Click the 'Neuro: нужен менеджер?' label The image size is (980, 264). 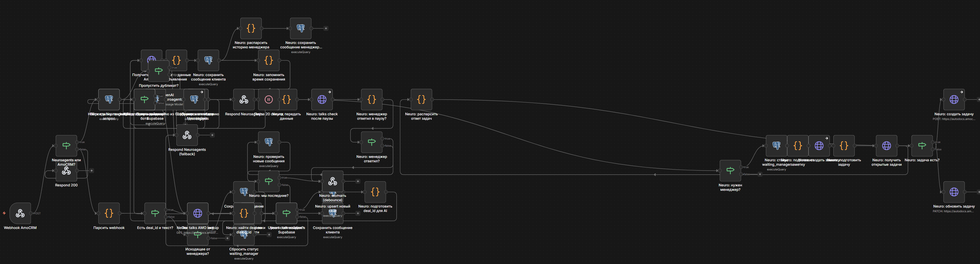point(730,187)
